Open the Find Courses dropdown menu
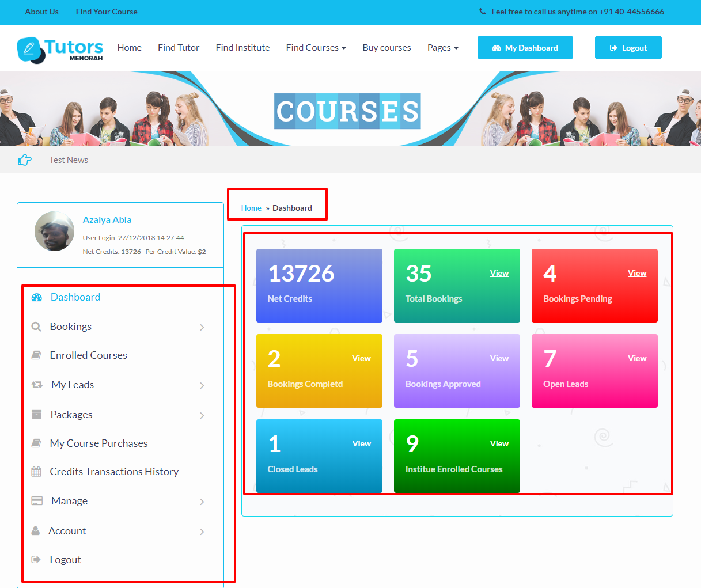Image resolution: width=701 pixels, height=588 pixels. [316, 48]
